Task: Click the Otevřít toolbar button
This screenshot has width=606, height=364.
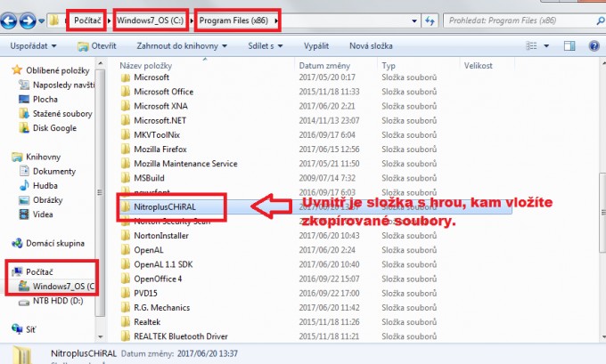Action: [x=96, y=46]
